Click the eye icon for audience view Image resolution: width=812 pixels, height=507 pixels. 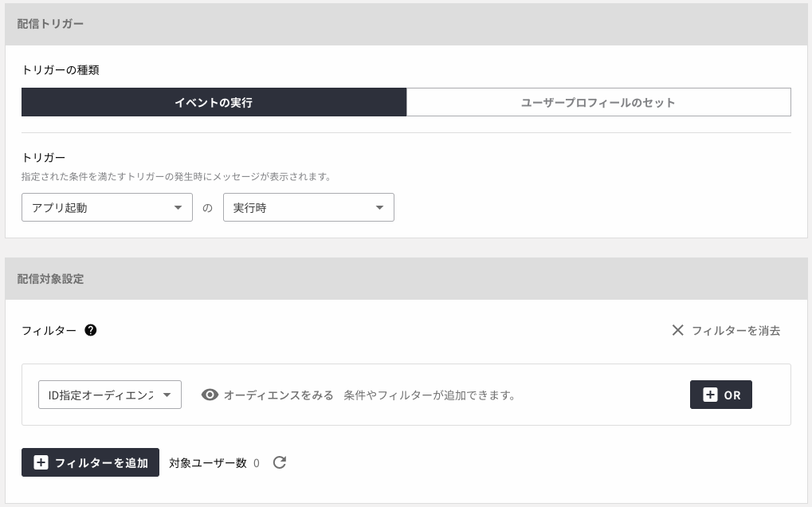pos(210,395)
